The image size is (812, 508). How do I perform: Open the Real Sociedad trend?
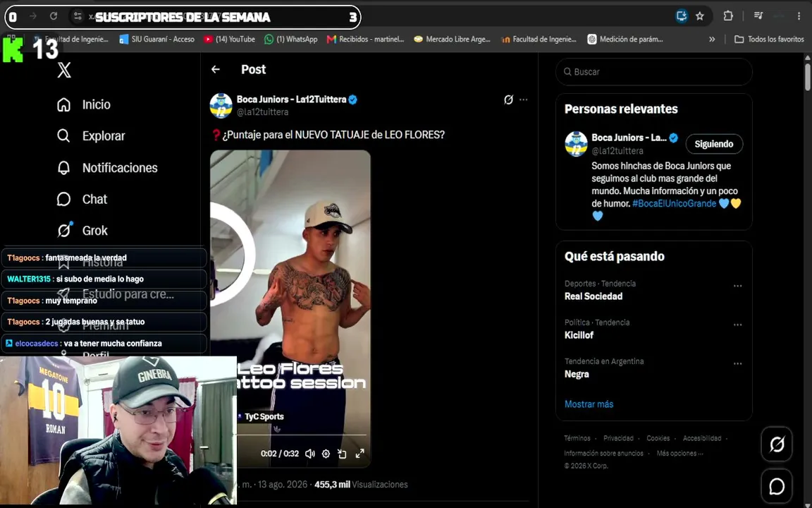(593, 296)
